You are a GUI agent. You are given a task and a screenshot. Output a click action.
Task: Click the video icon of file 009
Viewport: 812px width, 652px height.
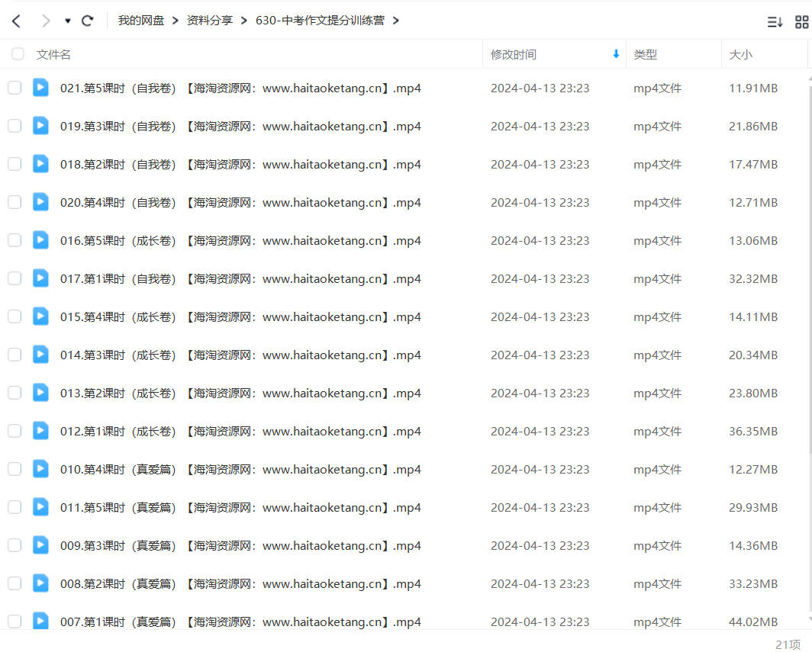[x=40, y=545]
